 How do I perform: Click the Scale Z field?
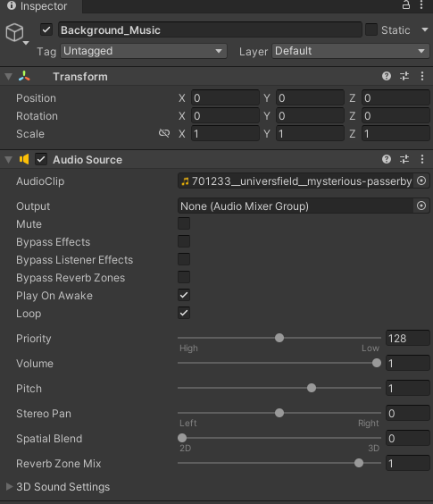[x=396, y=133]
